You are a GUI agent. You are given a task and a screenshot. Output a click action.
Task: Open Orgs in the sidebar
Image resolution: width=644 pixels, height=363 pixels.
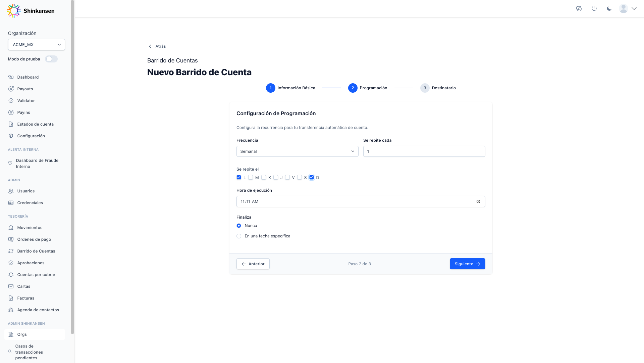35,334
